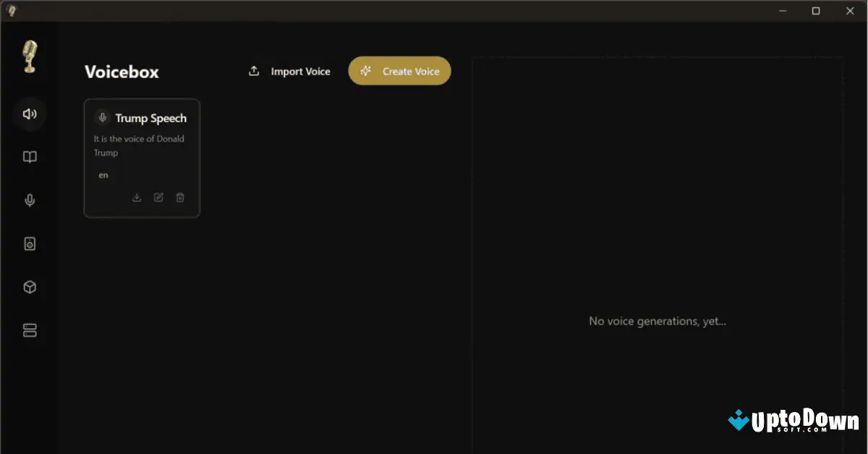The height and width of the screenshot is (454, 868).
Task: Open the Voicebox section from the sidebar
Action: pyautogui.click(x=29, y=113)
